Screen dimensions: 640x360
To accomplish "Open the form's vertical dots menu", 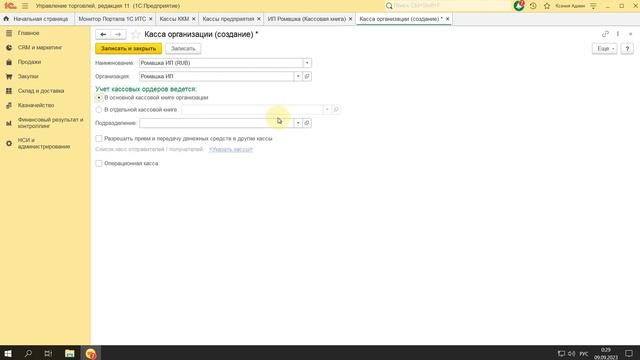I will click(x=618, y=34).
